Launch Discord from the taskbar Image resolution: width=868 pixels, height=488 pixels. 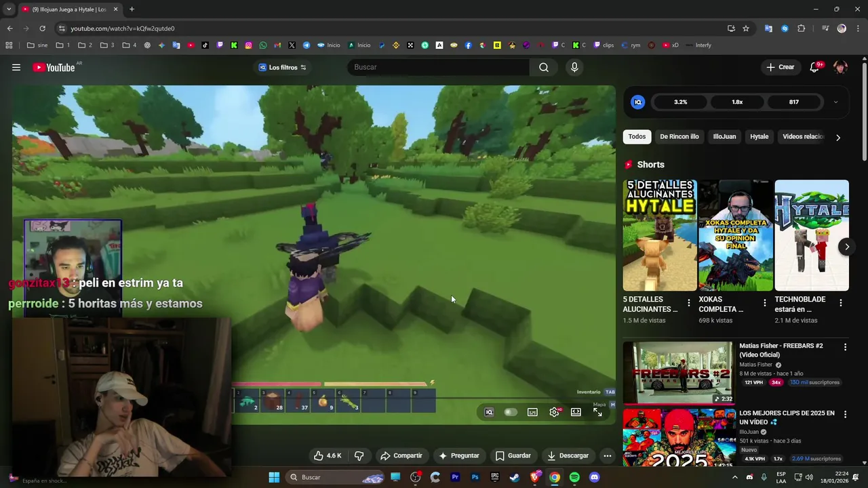[x=595, y=477]
